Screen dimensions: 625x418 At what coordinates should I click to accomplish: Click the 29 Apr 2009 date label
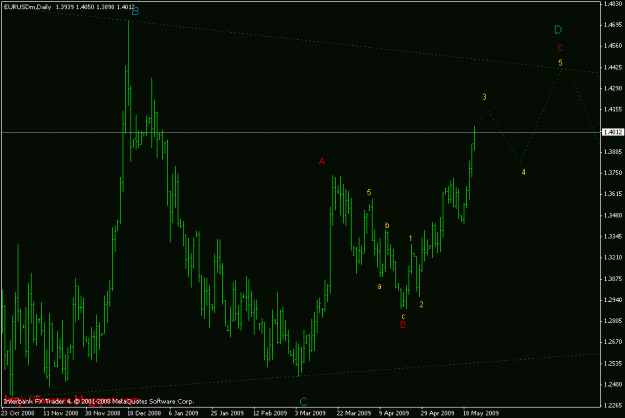click(x=437, y=413)
